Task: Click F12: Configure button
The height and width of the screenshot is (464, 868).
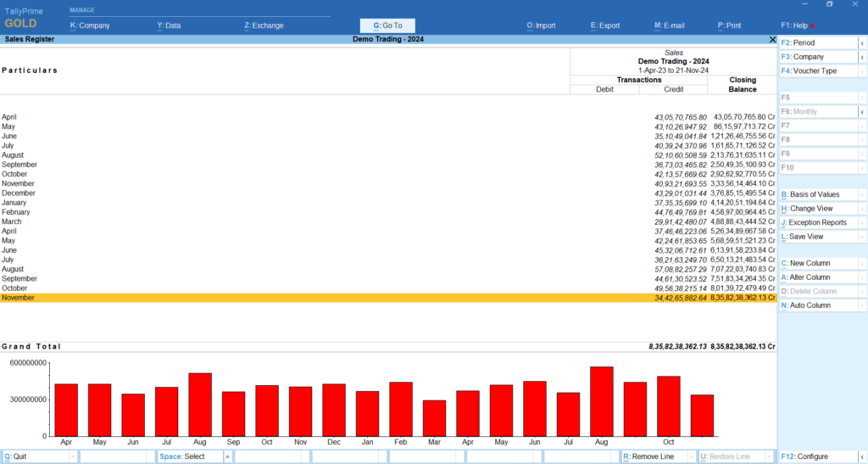Action: click(x=819, y=457)
